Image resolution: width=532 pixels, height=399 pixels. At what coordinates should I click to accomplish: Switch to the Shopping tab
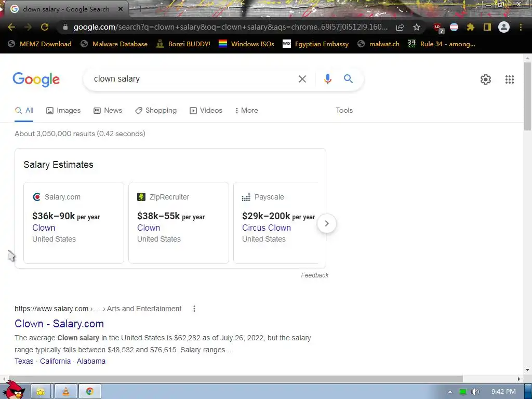pos(156,111)
